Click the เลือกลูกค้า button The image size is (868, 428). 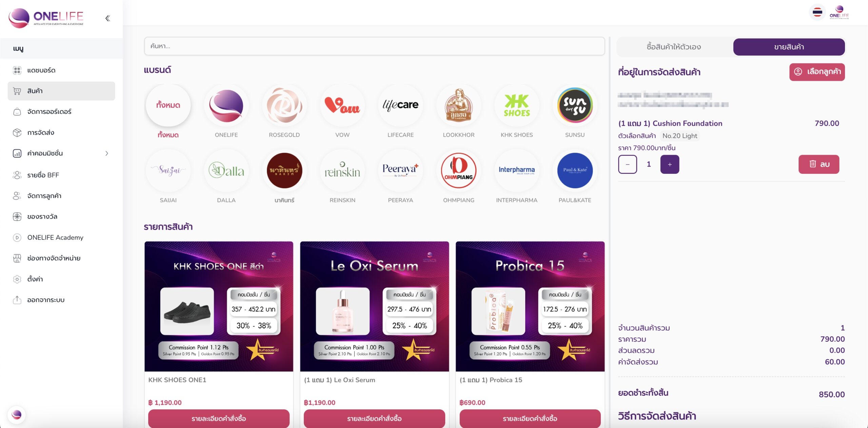[817, 72]
